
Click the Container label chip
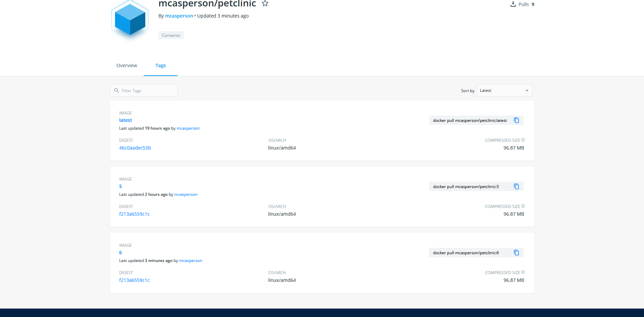tap(171, 35)
